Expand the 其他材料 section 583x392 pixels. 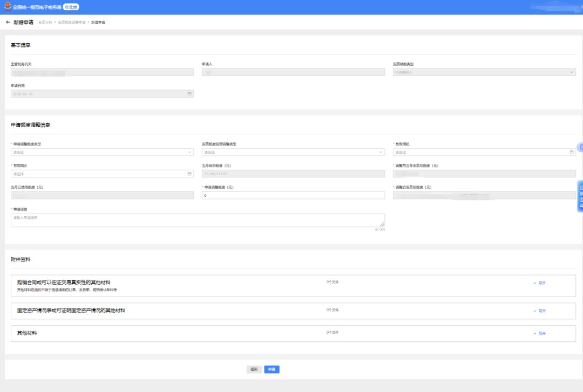pyautogui.click(x=539, y=333)
